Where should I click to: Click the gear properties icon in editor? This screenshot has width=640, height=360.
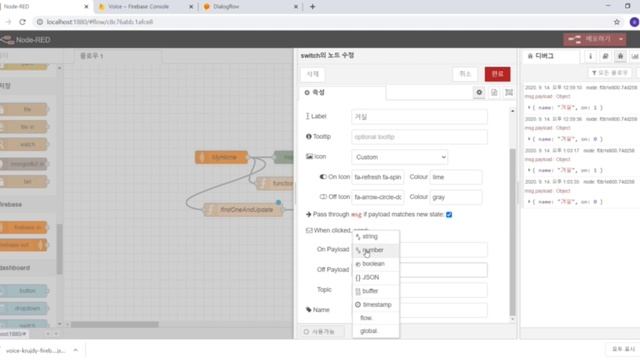click(479, 93)
